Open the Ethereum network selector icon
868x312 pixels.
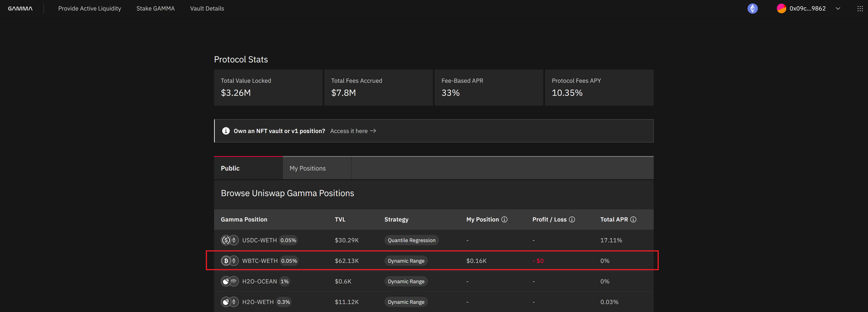pyautogui.click(x=753, y=9)
